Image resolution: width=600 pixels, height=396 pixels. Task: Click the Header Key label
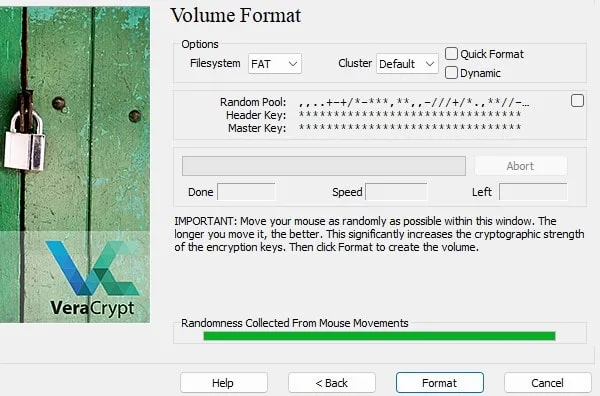[x=256, y=115]
